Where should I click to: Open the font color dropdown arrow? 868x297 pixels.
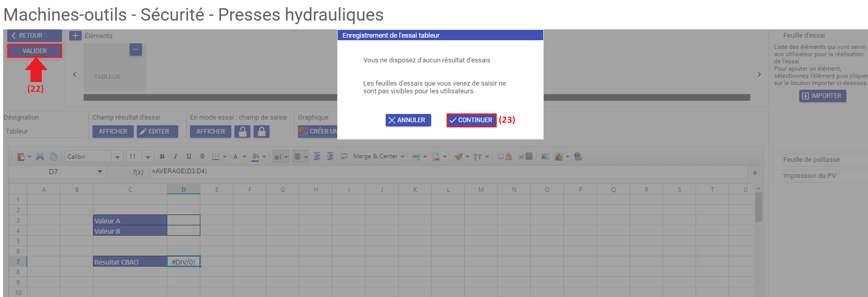pyautogui.click(x=244, y=157)
